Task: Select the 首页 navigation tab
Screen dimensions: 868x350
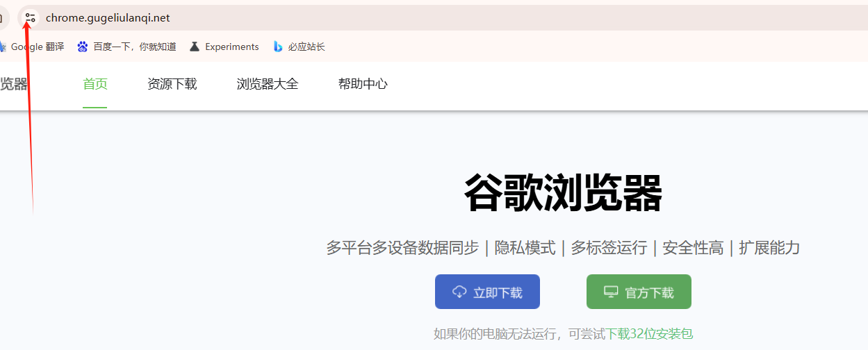Action: 95,85
